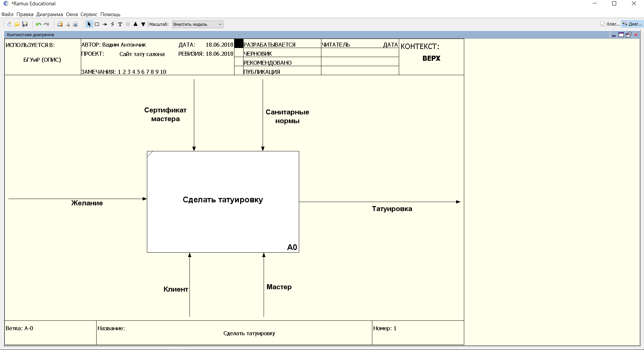Maximize the Ramus Educational window
The width and height of the screenshot is (644, 350).
(x=614, y=3)
